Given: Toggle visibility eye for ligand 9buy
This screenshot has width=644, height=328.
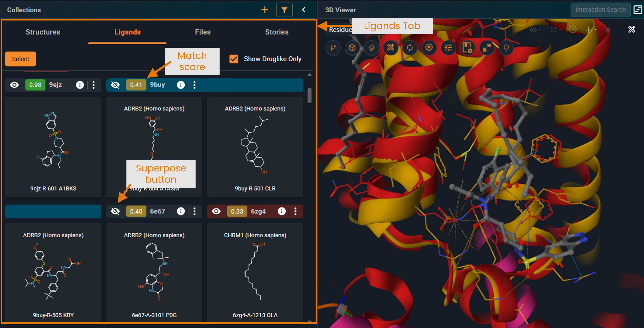Looking at the screenshot, I should (x=115, y=85).
